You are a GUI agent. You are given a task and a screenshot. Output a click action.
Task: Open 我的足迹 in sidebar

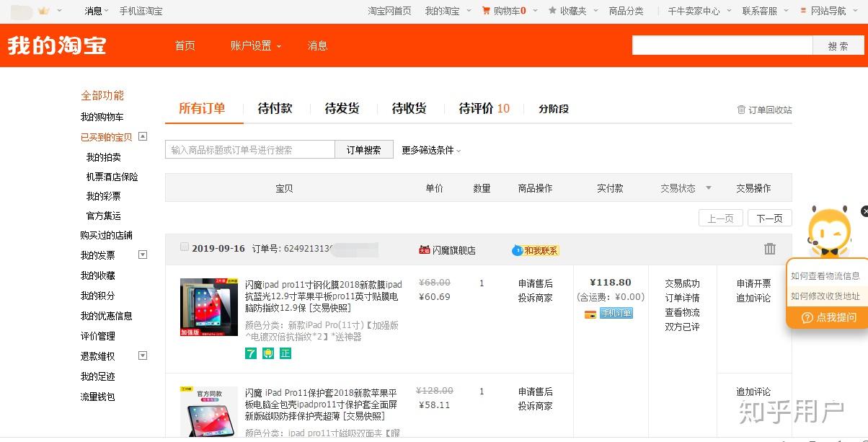[97, 376]
